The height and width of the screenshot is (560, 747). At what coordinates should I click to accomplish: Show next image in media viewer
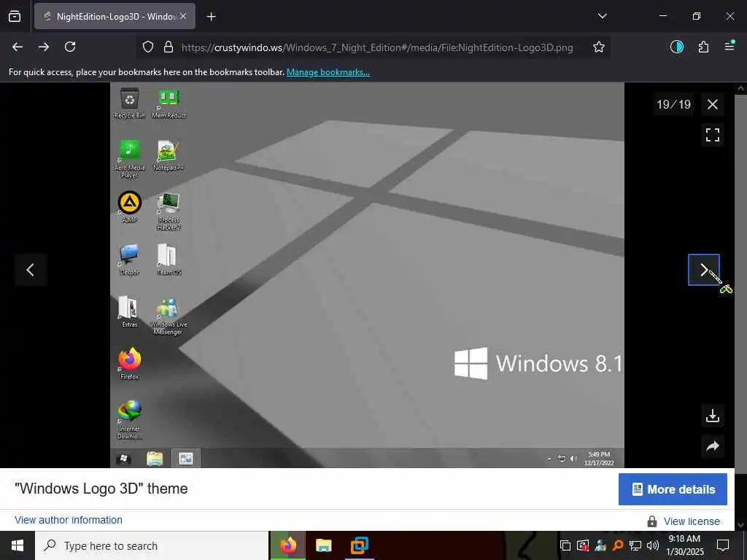[704, 270]
